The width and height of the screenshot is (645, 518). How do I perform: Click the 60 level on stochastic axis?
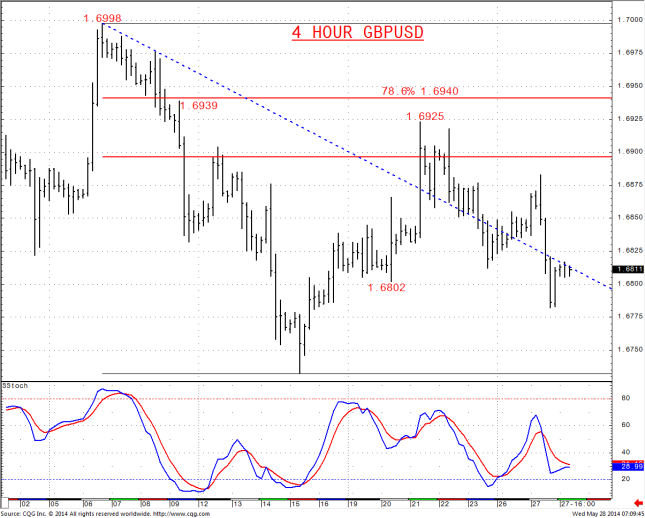626,425
